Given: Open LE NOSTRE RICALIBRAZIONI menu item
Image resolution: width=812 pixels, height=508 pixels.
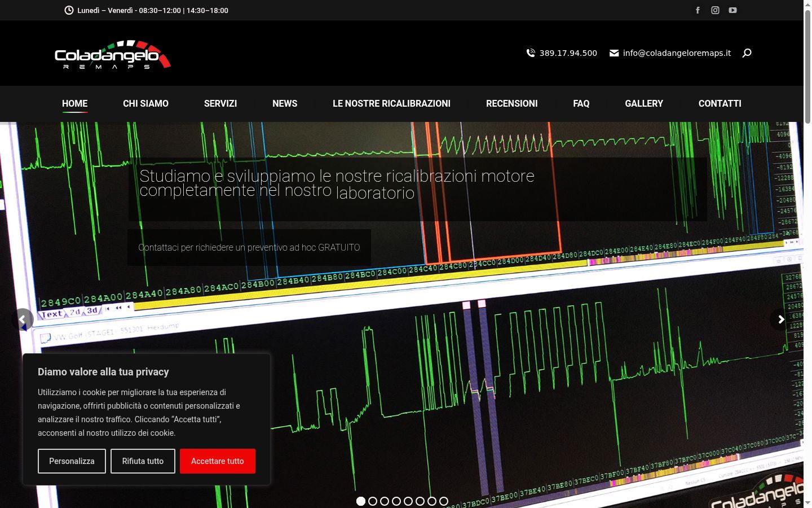Looking at the screenshot, I should pos(391,104).
